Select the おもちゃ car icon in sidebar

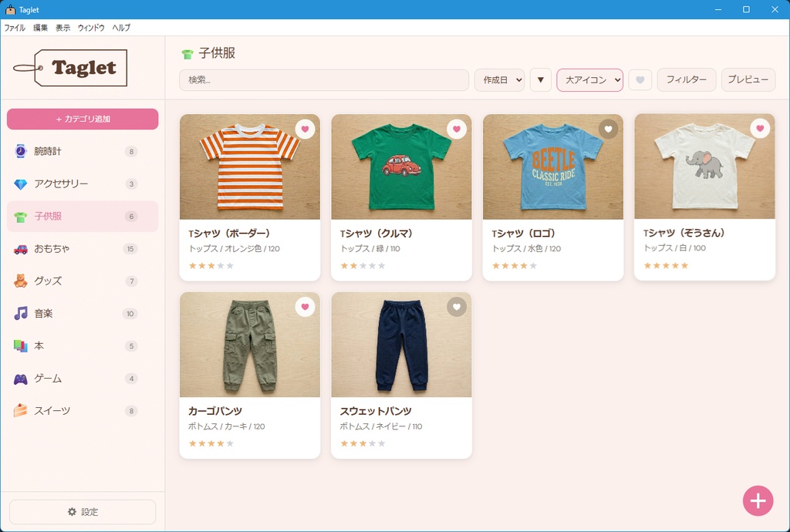tap(19, 248)
